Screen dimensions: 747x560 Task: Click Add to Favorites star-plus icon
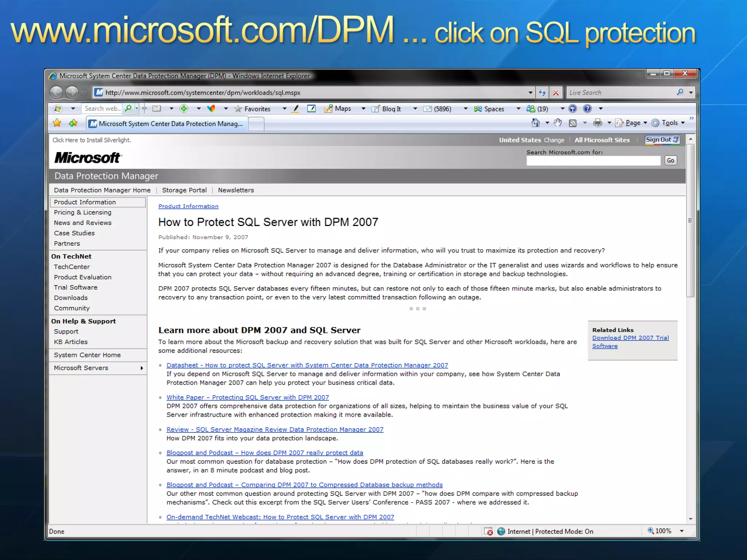(73, 123)
